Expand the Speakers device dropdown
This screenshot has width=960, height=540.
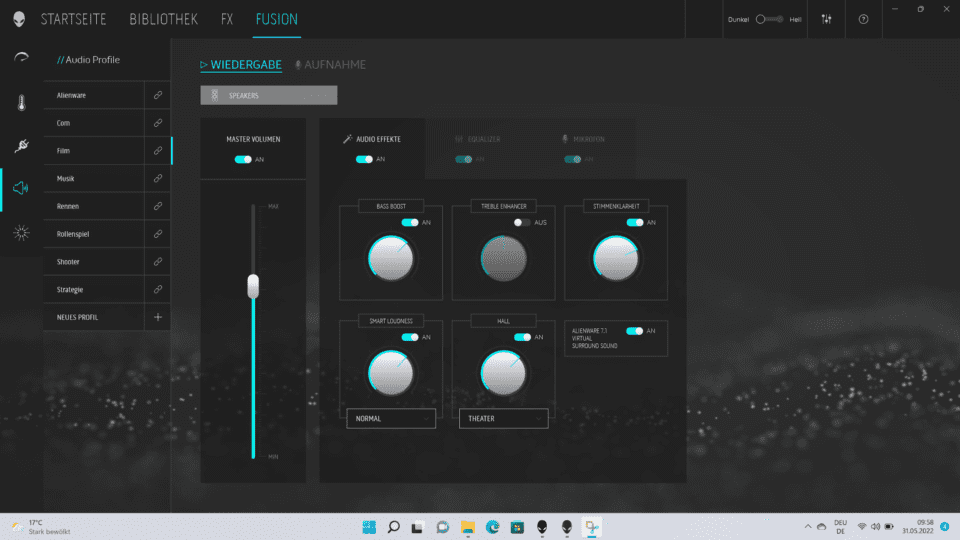pos(269,96)
